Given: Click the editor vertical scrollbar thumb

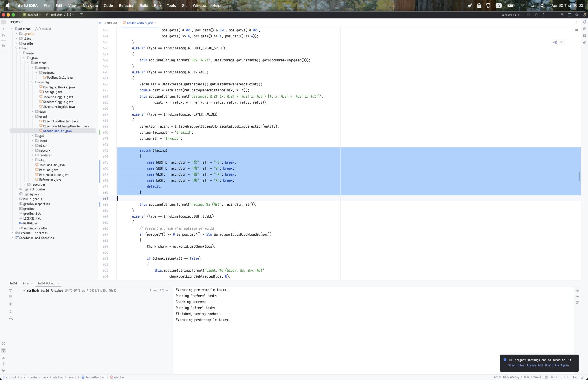Looking at the screenshot, I should [x=579, y=176].
